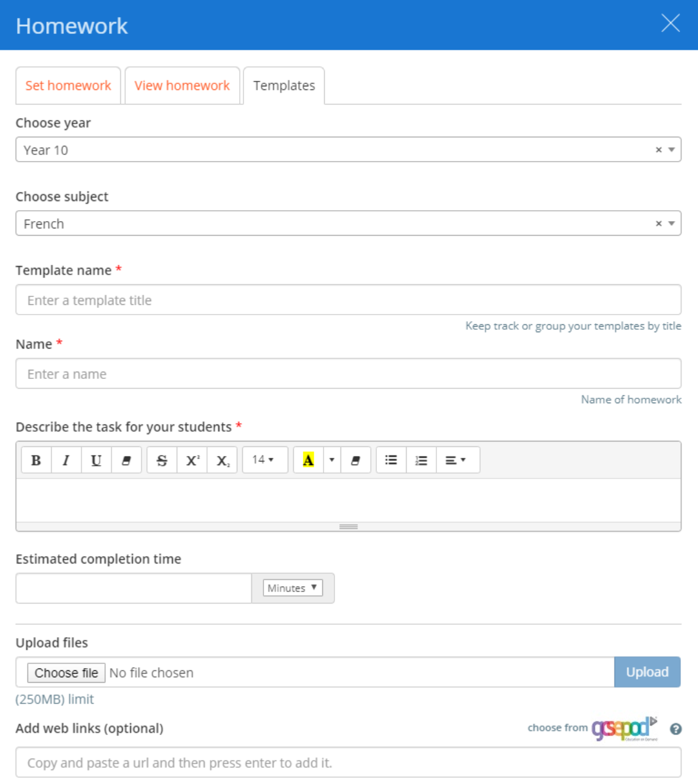Open the Minutes time unit dropdown
Screen dimensions: 698x784
(x=292, y=587)
